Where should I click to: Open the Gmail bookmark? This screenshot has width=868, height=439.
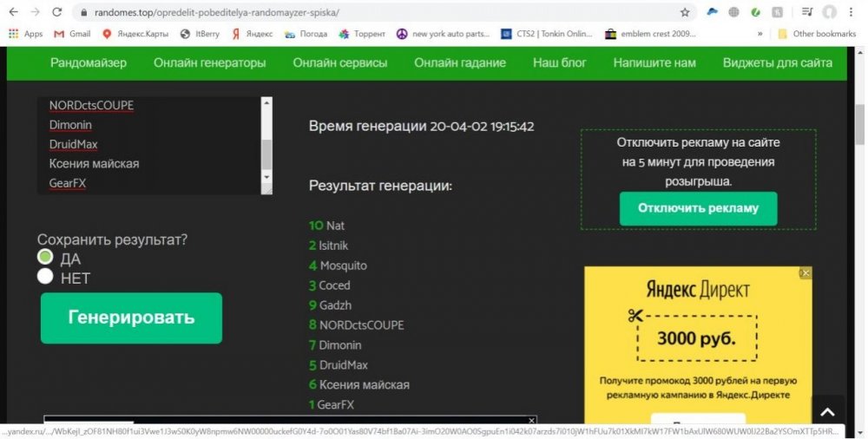pyautogui.click(x=72, y=34)
